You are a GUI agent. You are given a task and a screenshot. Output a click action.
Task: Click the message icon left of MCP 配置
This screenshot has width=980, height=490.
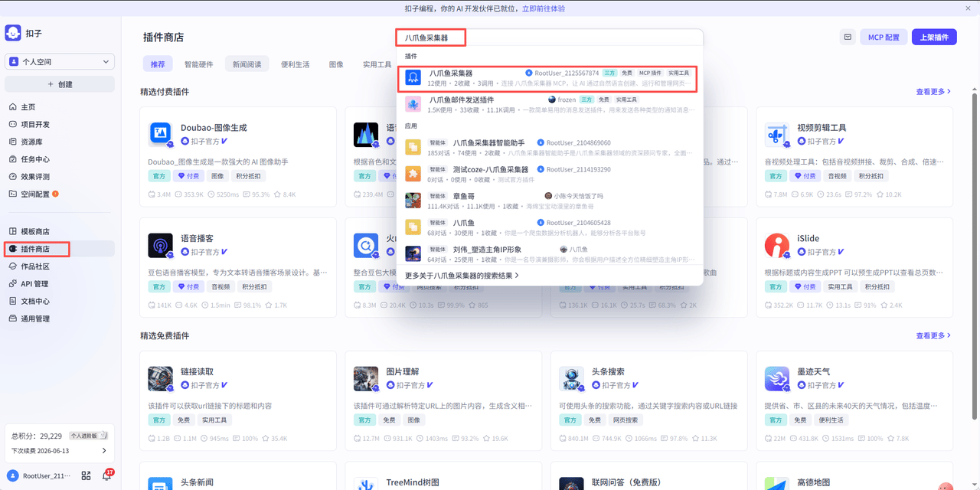coord(848,37)
